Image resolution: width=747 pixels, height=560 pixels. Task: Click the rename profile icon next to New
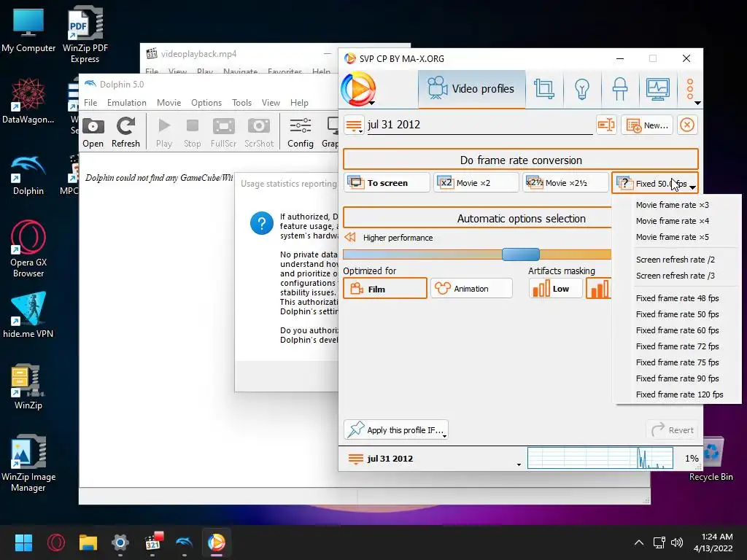coord(606,125)
